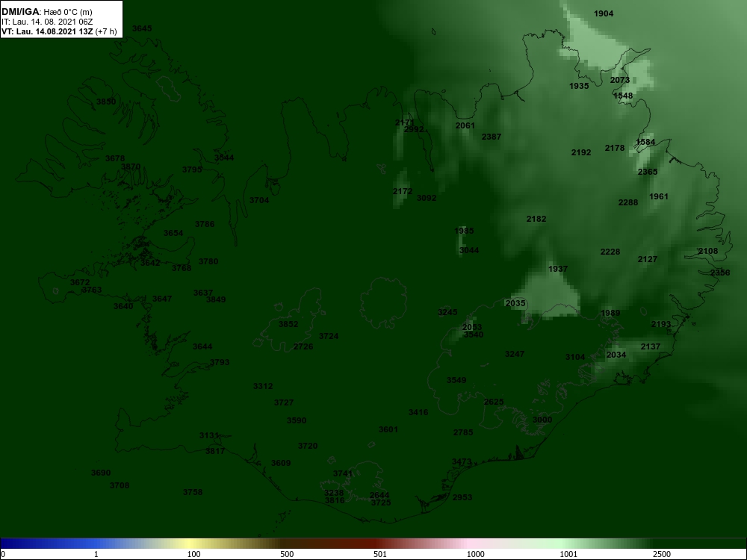Click the map value '1548'
The image size is (747, 560).
click(623, 96)
